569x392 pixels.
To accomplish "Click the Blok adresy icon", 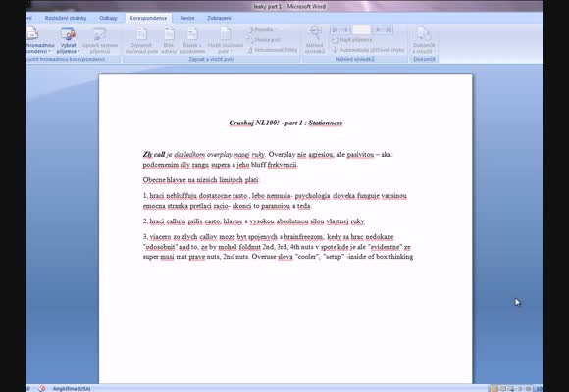I will pyautogui.click(x=169, y=40).
